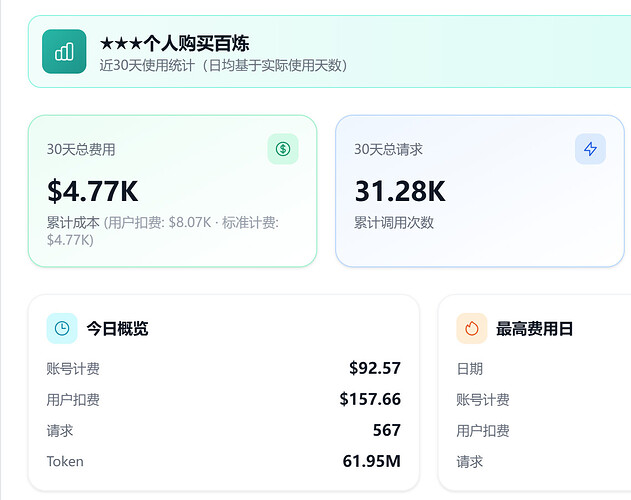Click the 今日概览 heading
This screenshot has height=500, width=631.
click(118, 329)
